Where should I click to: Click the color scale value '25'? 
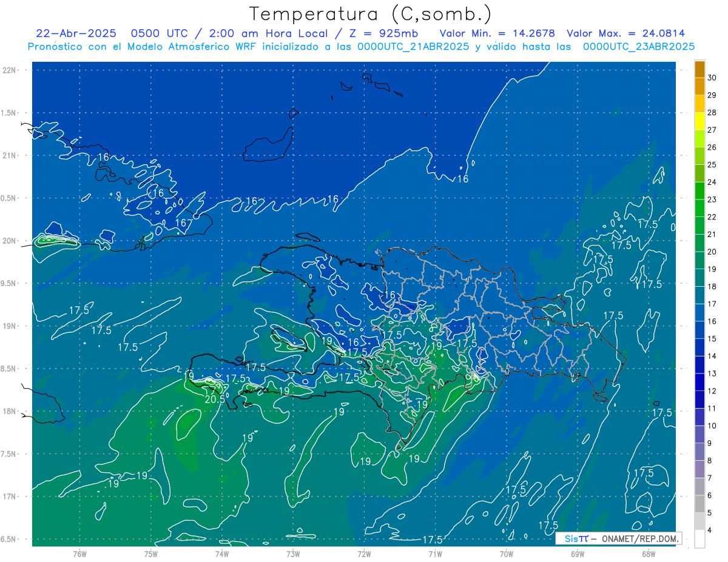712,165
